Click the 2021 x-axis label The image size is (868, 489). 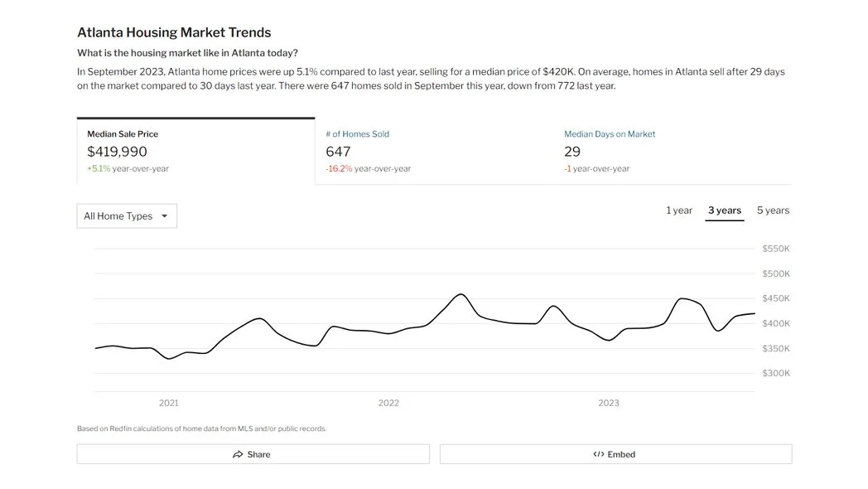(x=169, y=404)
